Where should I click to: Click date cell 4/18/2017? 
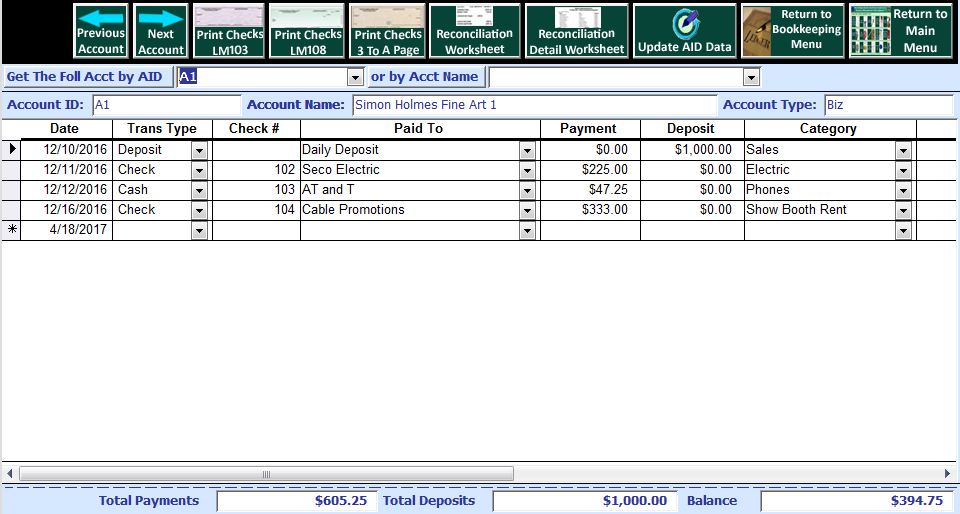67,229
